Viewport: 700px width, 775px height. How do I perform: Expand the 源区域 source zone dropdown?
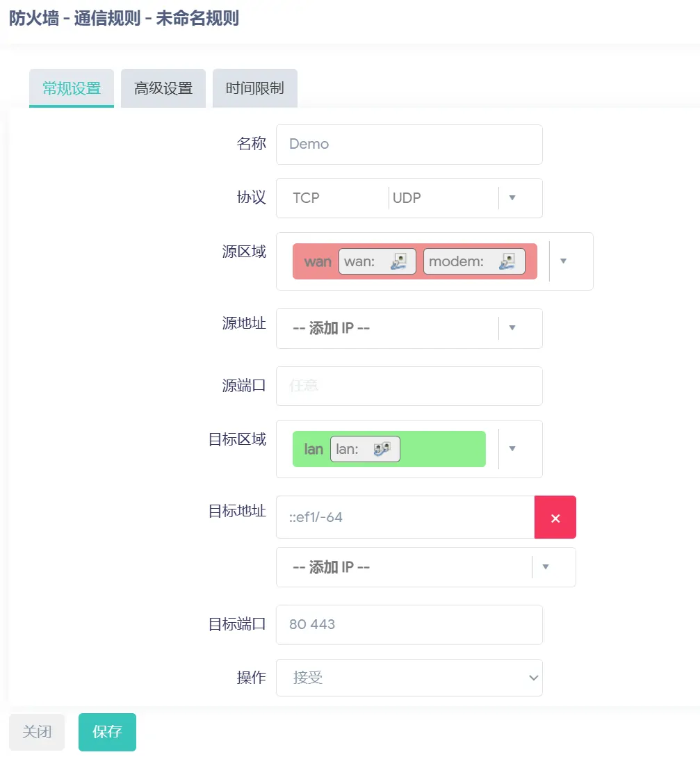[x=563, y=261]
